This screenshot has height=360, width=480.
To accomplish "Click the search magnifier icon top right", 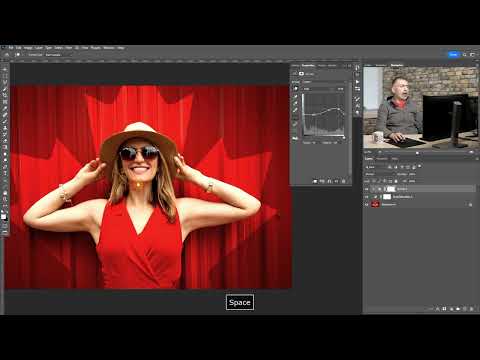I will point(465,54).
